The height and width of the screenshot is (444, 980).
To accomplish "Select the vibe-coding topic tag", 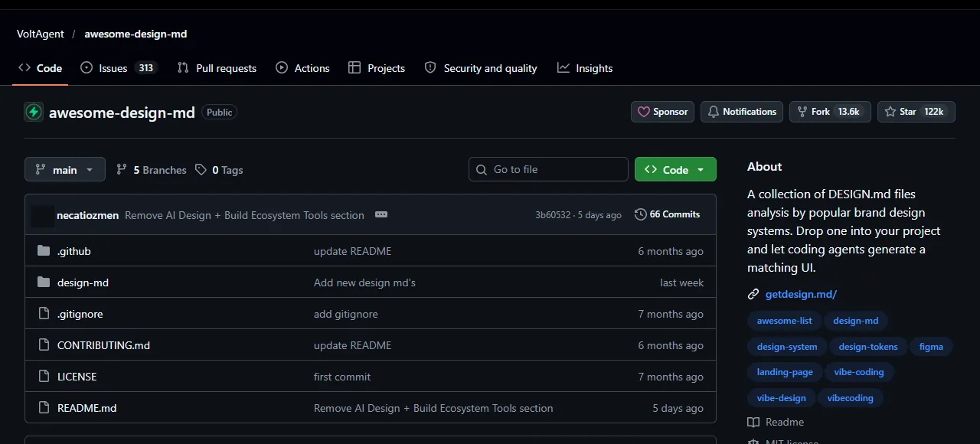I will [859, 372].
